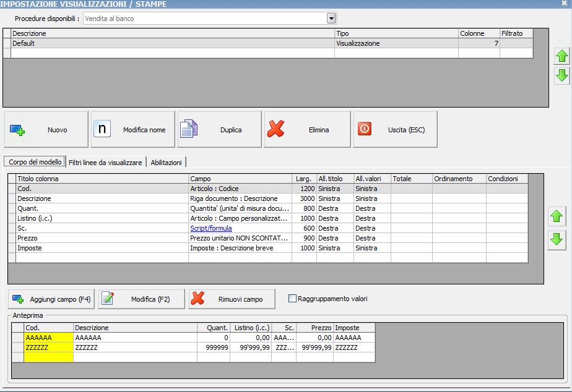The image size is (572, 392).
Task: Remove the field using Rimuovi campo
Action: [x=232, y=299]
